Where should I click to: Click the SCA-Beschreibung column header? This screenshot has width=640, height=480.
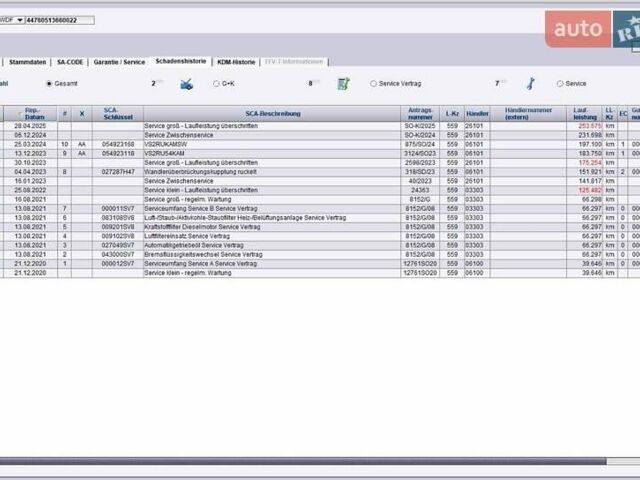[271, 114]
